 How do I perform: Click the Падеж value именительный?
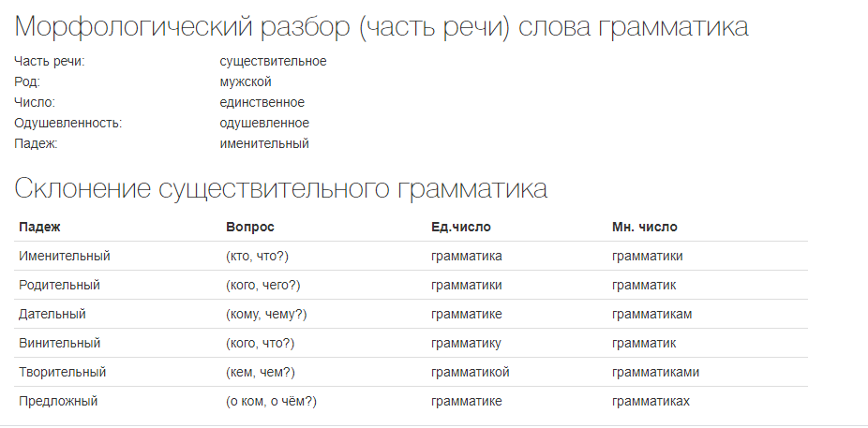click(x=264, y=144)
